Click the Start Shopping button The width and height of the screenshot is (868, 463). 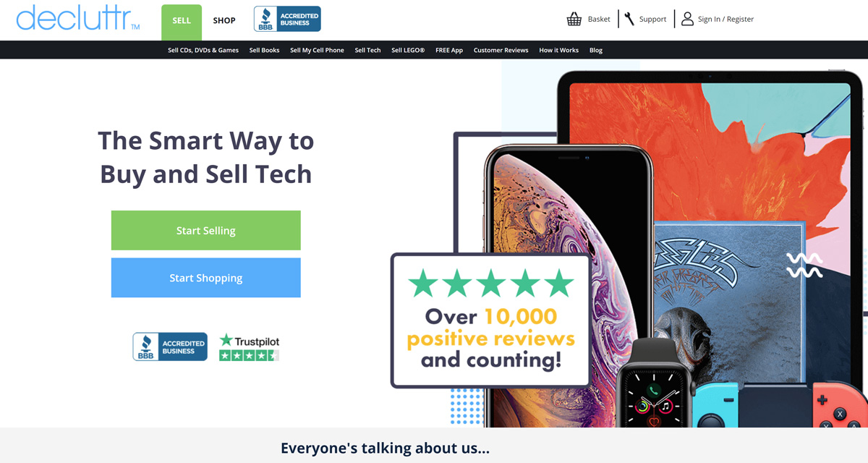click(206, 278)
